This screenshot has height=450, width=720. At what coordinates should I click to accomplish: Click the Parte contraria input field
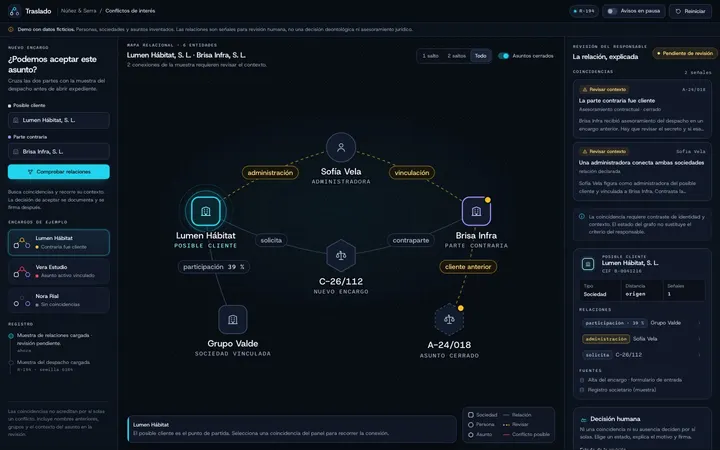tap(59, 152)
